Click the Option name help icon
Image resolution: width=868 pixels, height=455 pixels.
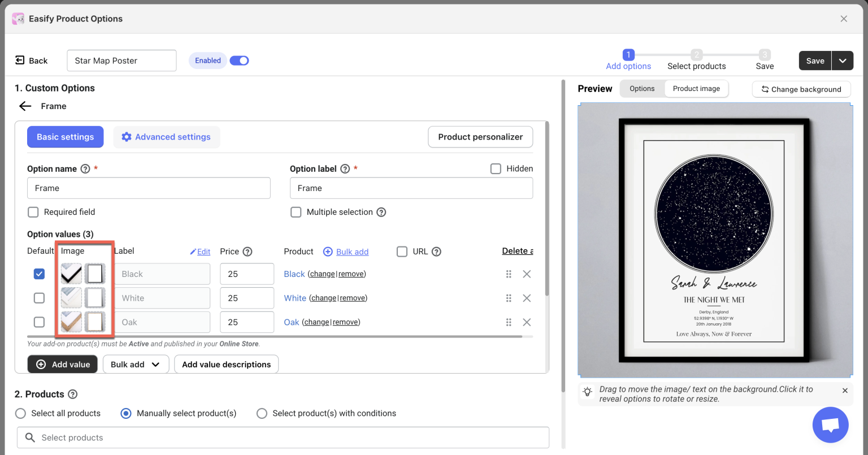coord(85,169)
